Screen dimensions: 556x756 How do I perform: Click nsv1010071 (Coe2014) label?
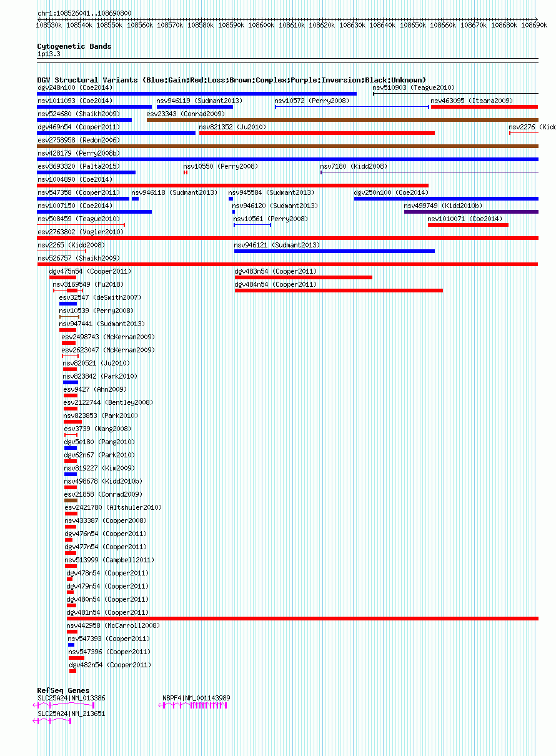point(465,219)
